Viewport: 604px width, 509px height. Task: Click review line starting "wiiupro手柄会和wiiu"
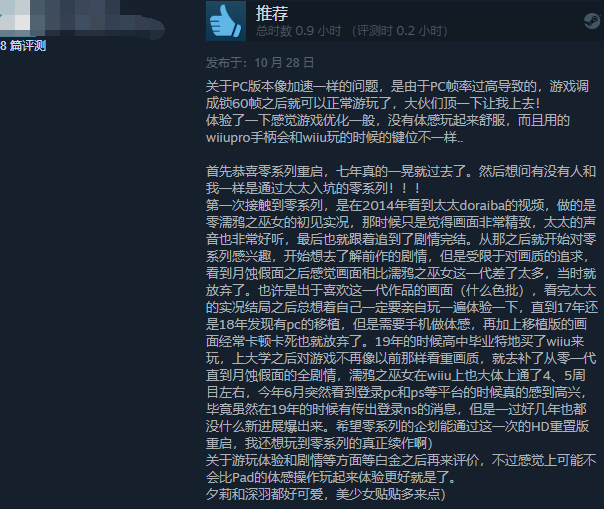coord(334,137)
